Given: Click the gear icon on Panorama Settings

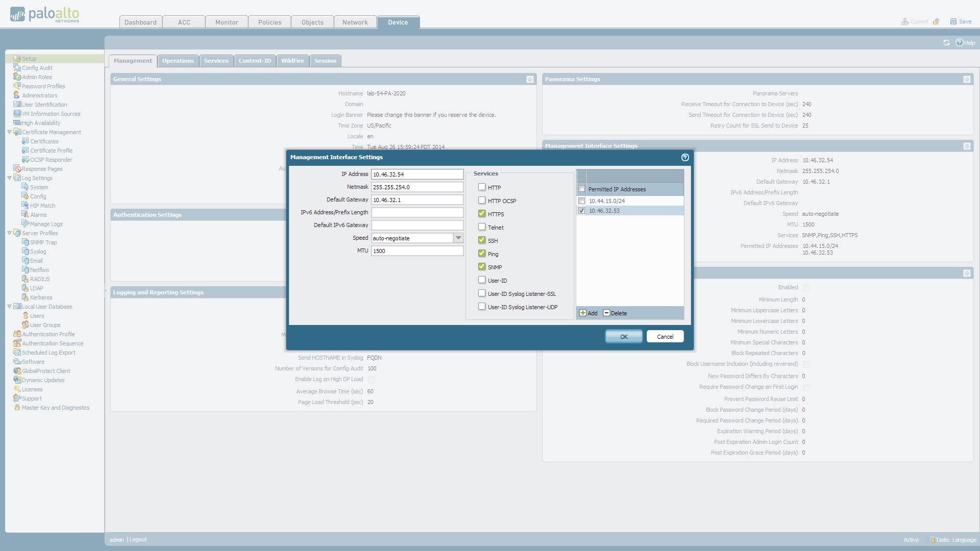Looking at the screenshot, I should click(x=967, y=80).
